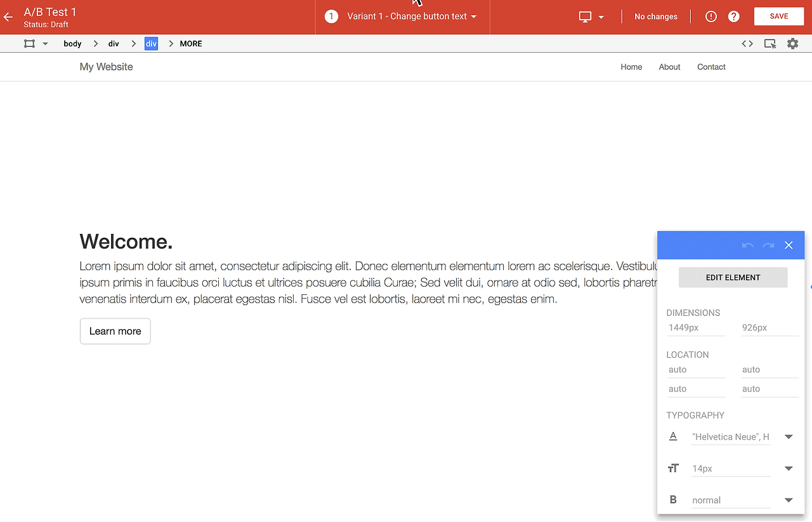Viewport: 812px width, 522px height.
Task: Click the A/B Test 1 title
Action: [x=50, y=12]
